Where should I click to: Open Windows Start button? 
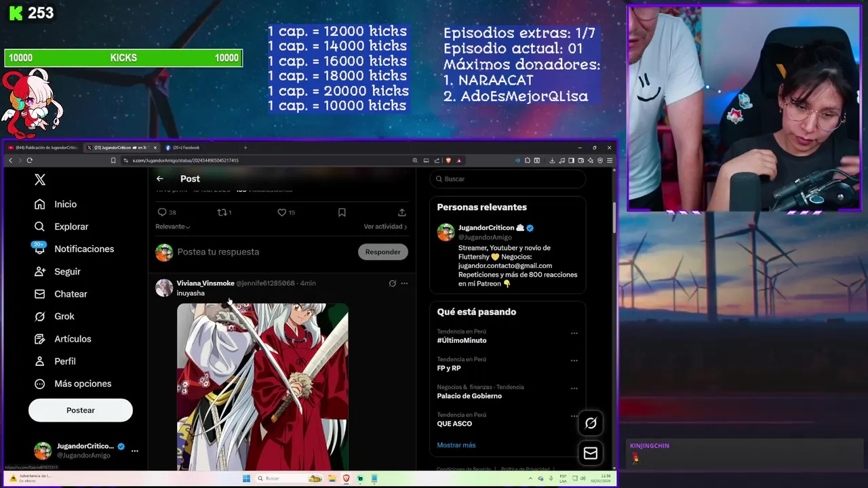pyautogui.click(x=246, y=479)
